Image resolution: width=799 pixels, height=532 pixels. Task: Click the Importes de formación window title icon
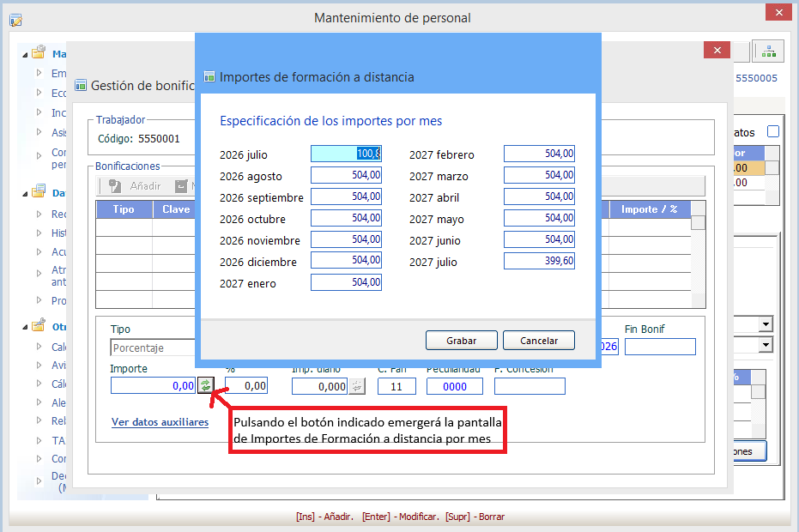click(x=209, y=77)
